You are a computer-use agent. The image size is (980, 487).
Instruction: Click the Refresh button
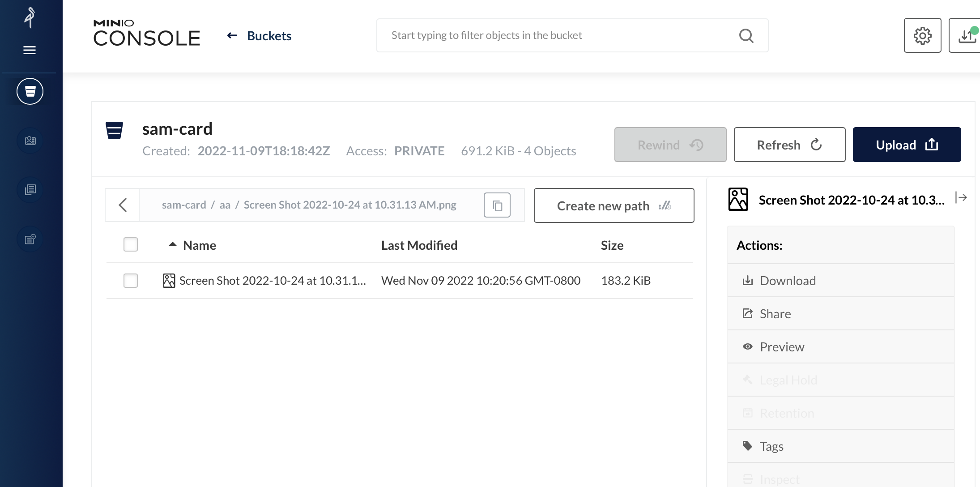click(x=789, y=145)
